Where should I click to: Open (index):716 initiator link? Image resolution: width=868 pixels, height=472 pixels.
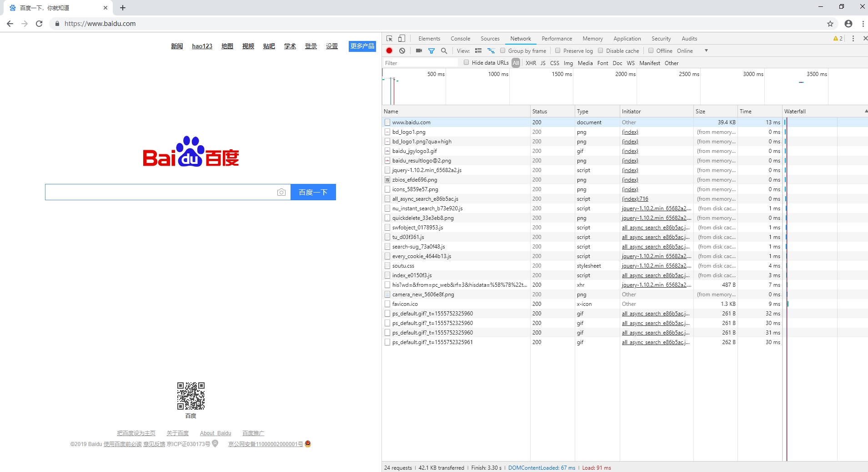tap(635, 199)
